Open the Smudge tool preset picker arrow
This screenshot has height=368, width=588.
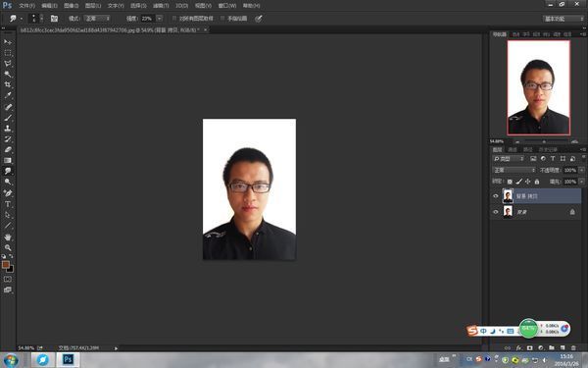[x=22, y=19]
